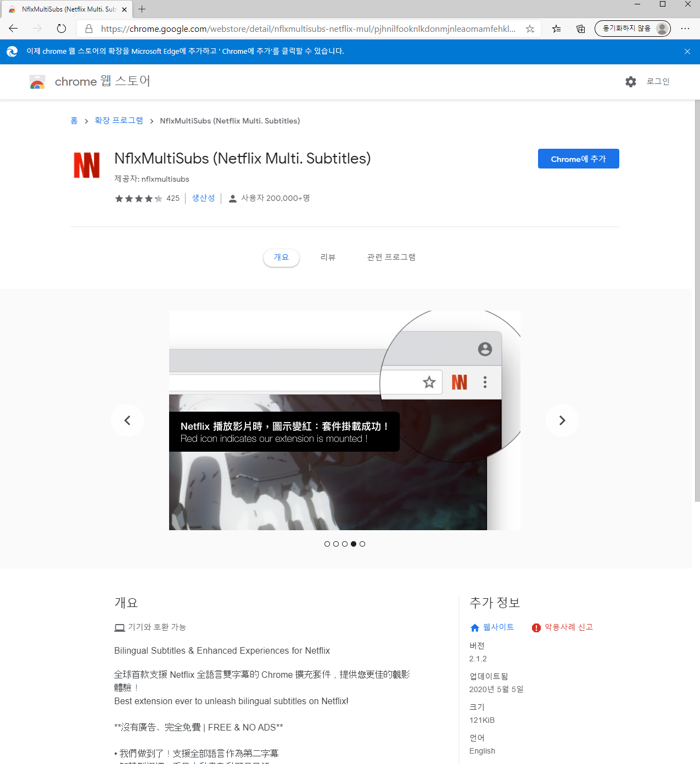This screenshot has width=700, height=764.
Task: Click Bilingual Subtitles & Enhanced Experiences text
Action: 222,650
